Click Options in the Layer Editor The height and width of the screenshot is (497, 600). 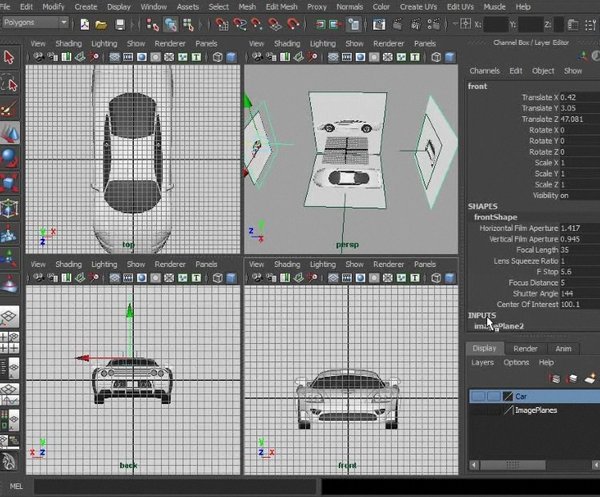(x=516, y=362)
